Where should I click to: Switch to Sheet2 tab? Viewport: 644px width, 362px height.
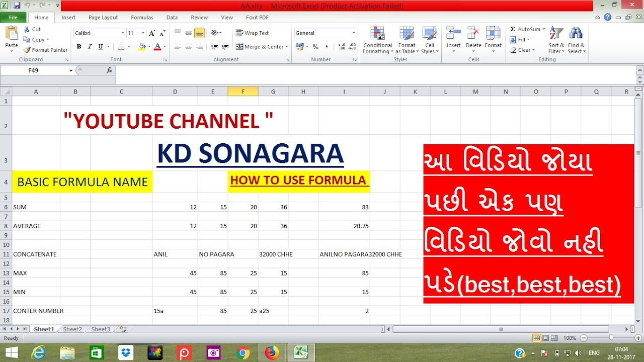pos(72,329)
